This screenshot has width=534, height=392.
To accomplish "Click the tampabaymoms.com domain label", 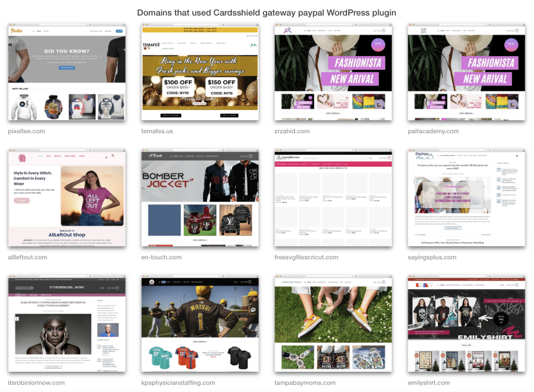I will click(x=305, y=383).
